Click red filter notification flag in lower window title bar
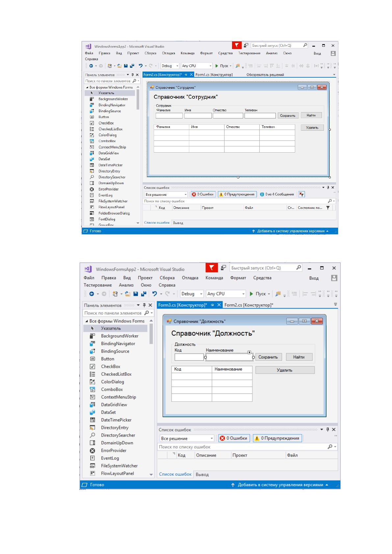Screen dimensions: 392x554 tap(212, 267)
